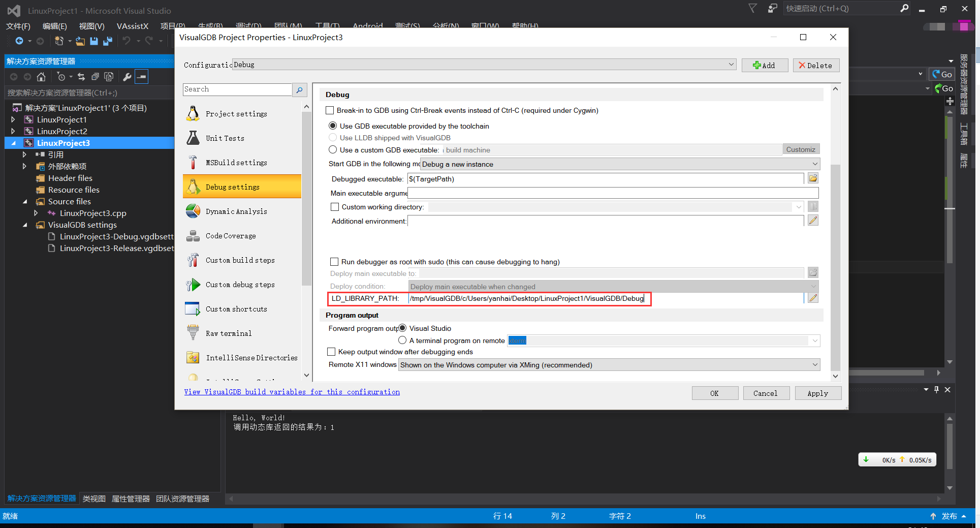This screenshot has width=980, height=528.
Task: Open VisualGDB build variables link
Action: [292, 391]
